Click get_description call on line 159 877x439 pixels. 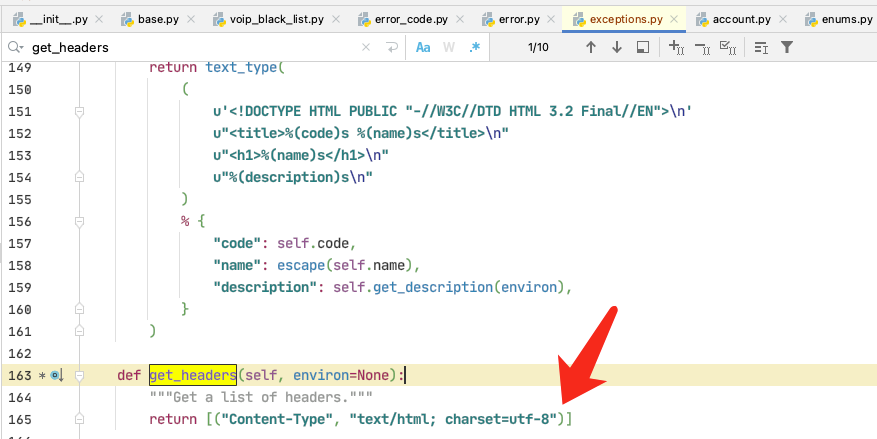(x=433, y=287)
